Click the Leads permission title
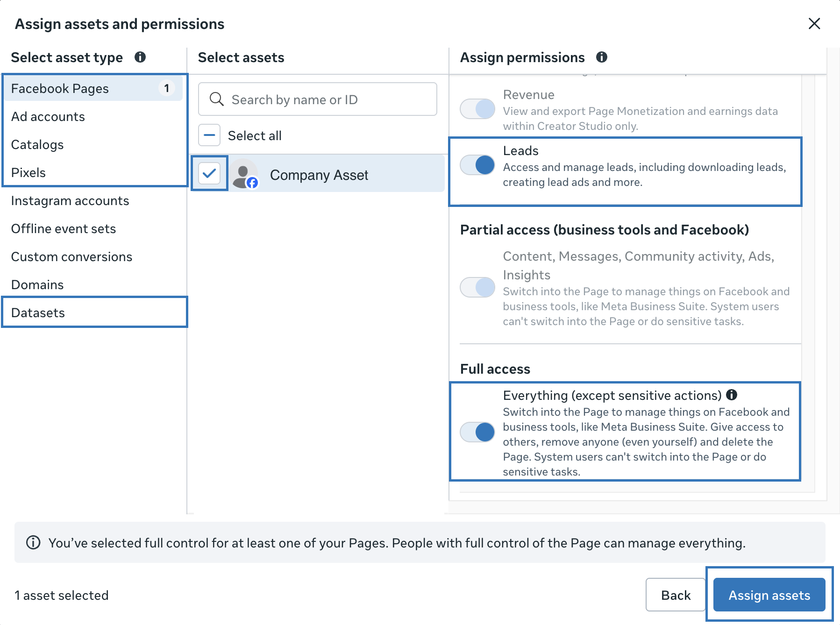 coord(521,150)
